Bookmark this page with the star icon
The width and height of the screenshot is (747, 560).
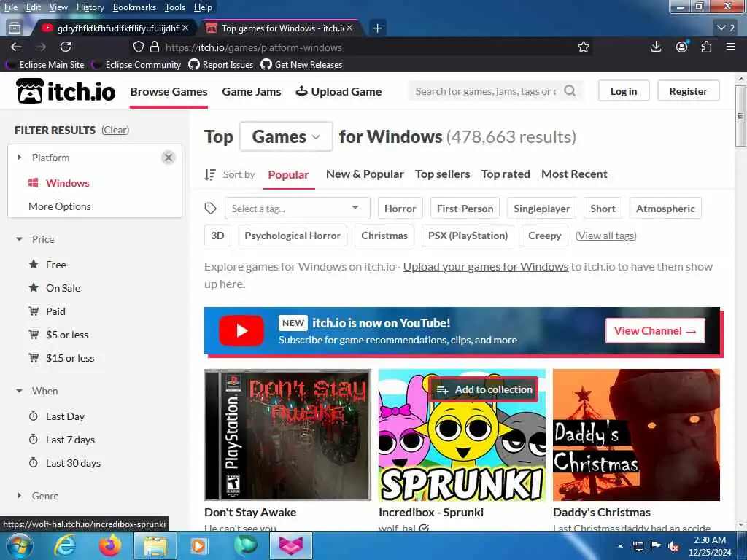(583, 47)
